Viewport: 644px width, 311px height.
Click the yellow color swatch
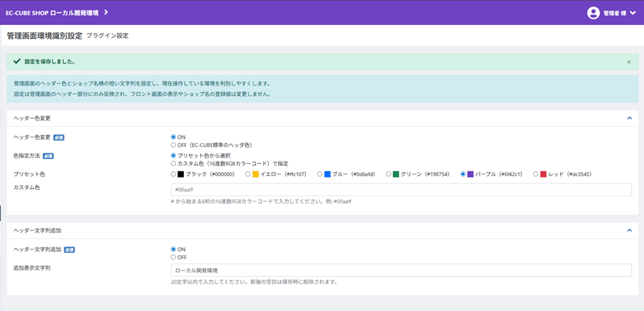coord(256,174)
